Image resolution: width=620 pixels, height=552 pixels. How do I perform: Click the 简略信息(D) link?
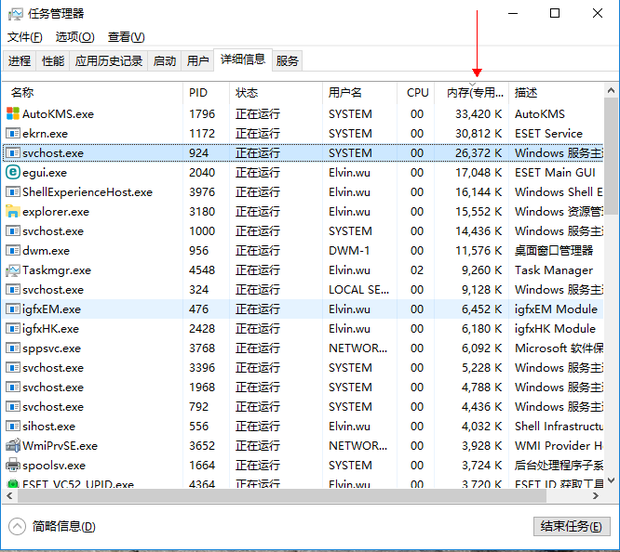point(64,526)
